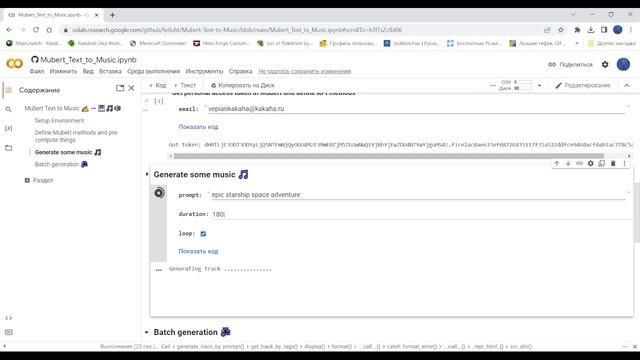
Task: Open browser downloads icon
Action: 591,30
